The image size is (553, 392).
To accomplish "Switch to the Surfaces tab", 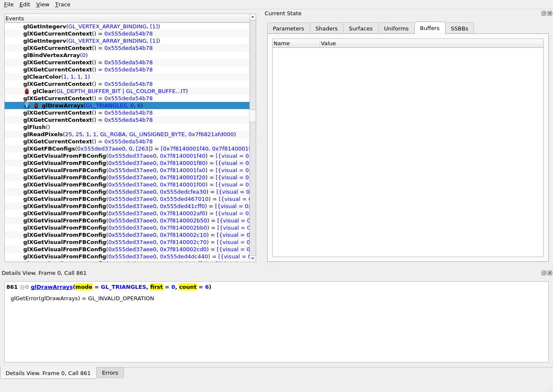I will click(361, 28).
